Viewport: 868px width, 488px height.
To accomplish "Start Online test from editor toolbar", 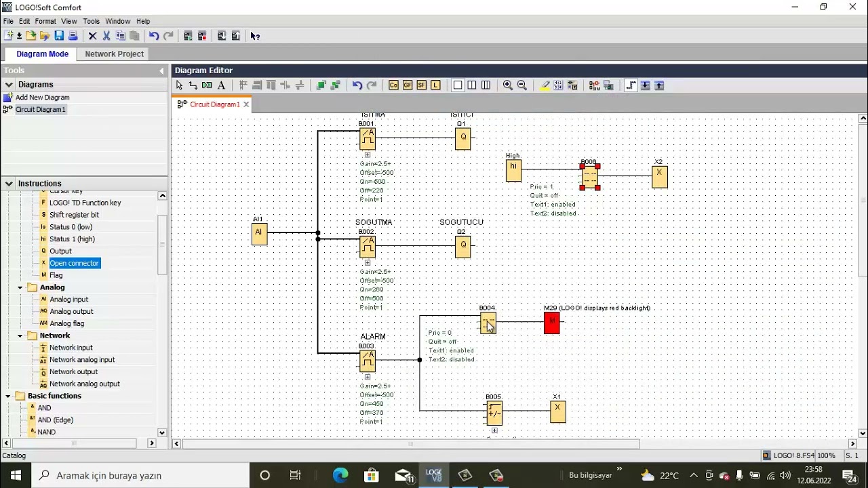I will pyautogui.click(x=608, y=85).
